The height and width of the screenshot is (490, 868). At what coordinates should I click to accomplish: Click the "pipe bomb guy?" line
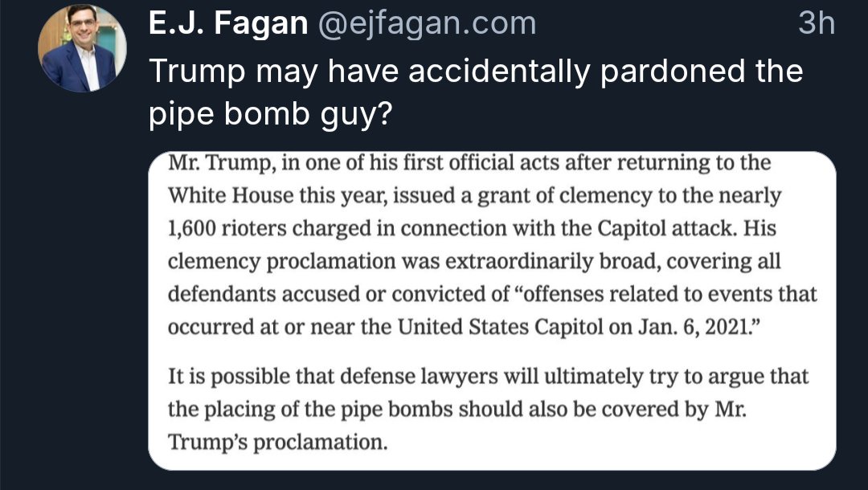tap(271, 116)
